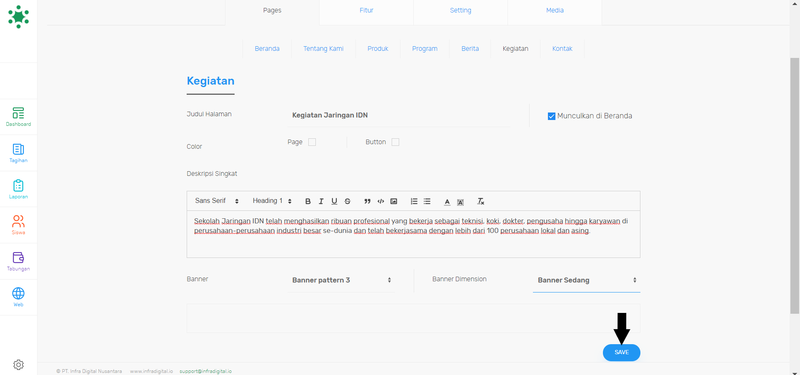800x375 pixels.
Task: Open settings gear in sidebar
Action: (18, 364)
